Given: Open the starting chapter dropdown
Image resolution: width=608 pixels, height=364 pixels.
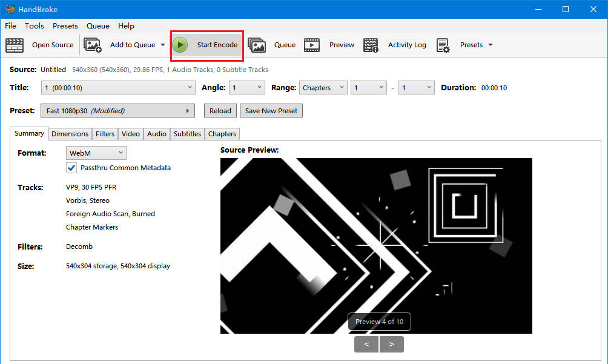Looking at the screenshot, I should point(368,88).
